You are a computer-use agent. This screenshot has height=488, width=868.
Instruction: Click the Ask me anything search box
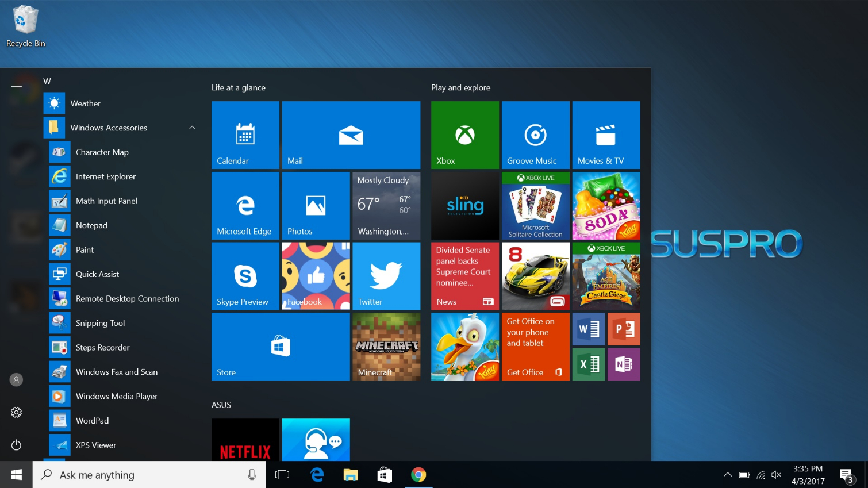(x=149, y=475)
